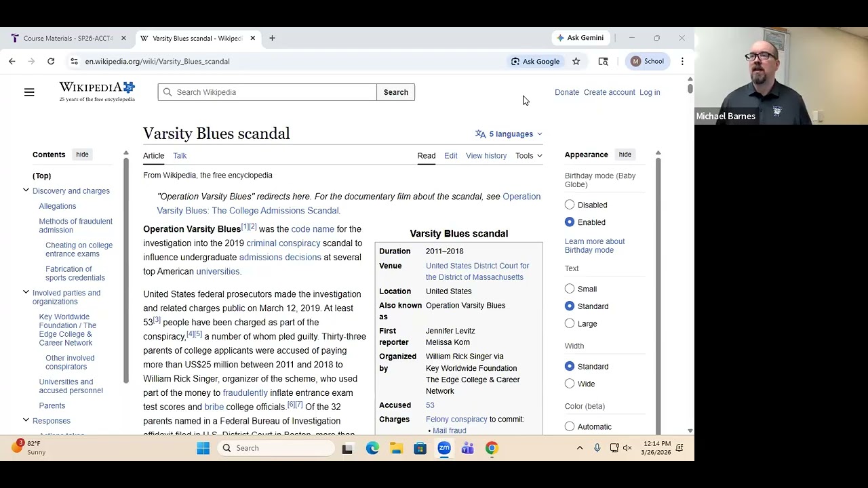
Task: Open the Edit tab
Action: click(451, 156)
